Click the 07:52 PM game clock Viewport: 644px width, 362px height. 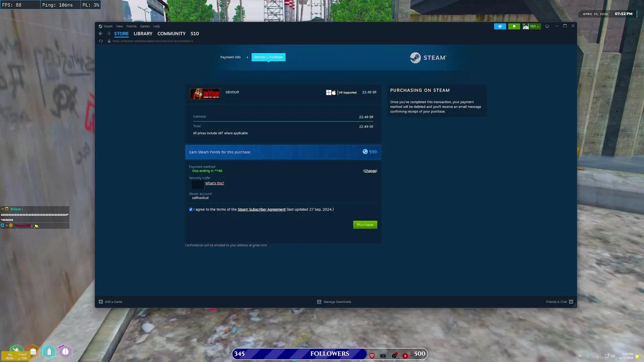pyautogui.click(x=623, y=14)
